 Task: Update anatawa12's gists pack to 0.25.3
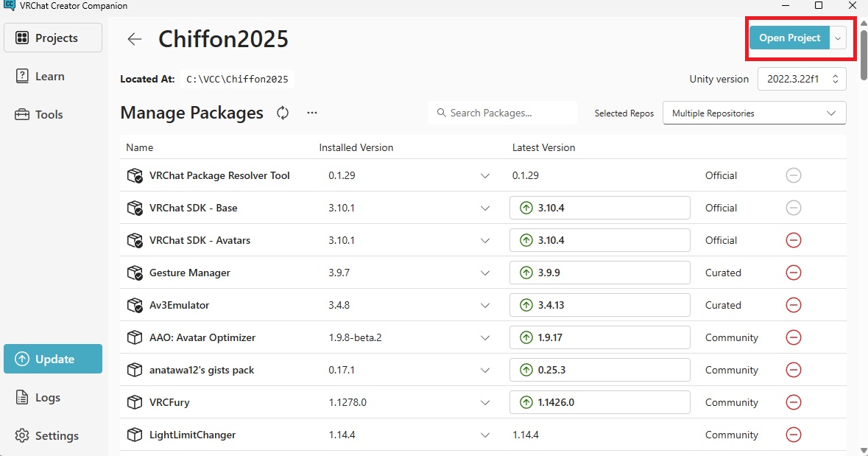[600, 370]
